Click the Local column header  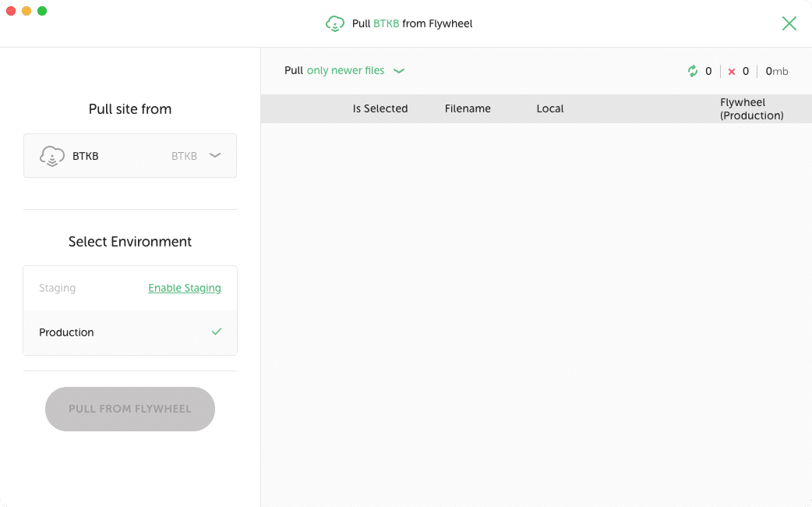pyautogui.click(x=550, y=108)
